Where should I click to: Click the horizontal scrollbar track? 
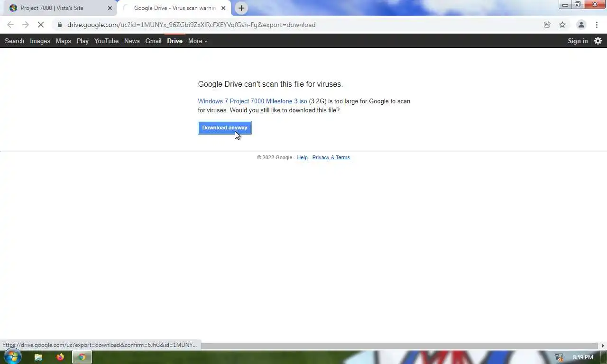[399, 346]
